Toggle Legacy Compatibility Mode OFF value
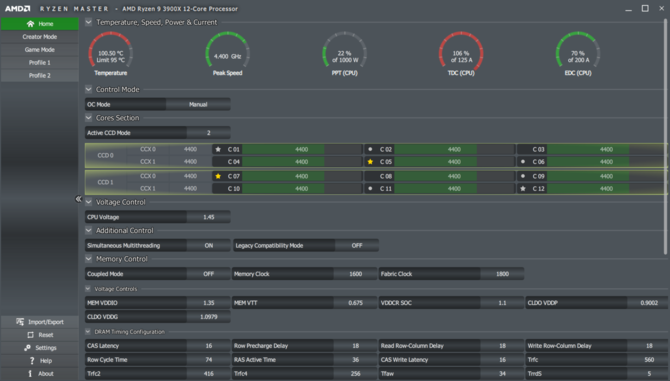Screen dimensions: 670x381 (357, 246)
